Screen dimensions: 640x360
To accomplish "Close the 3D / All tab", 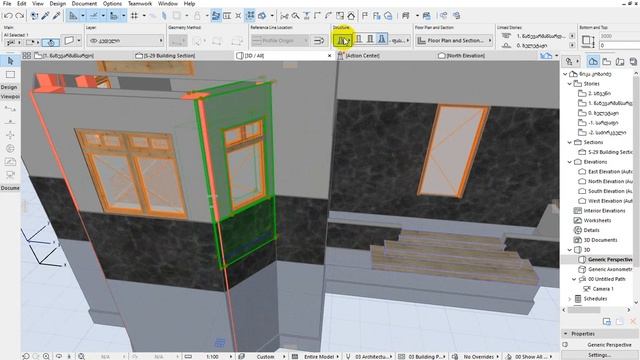I will [x=330, y=56].
